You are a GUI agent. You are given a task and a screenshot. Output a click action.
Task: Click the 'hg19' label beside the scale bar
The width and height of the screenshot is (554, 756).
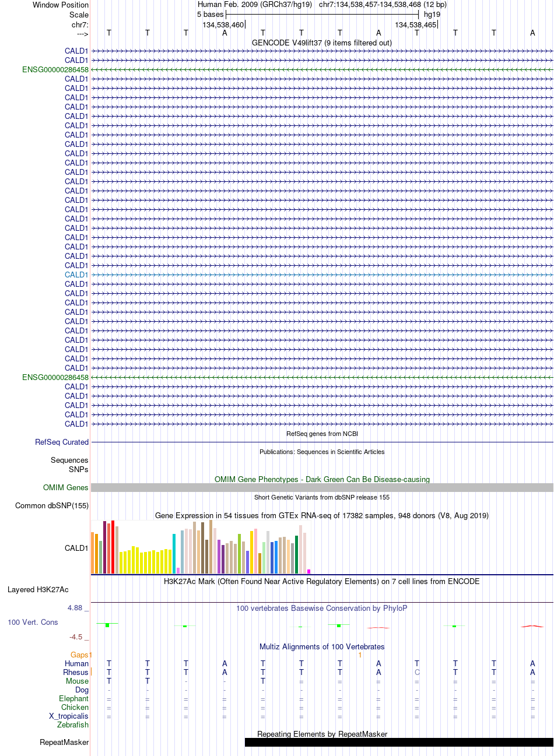coord(432,15)
